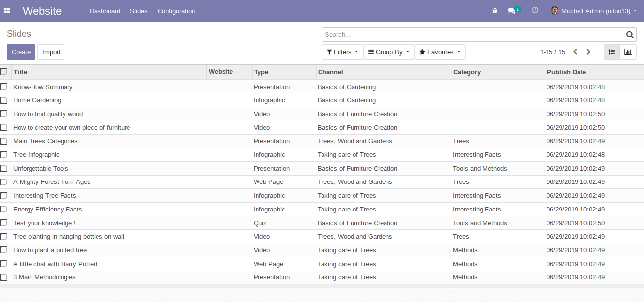Screen dimensions: 644x302
Task: Open the Configuration menu
Action: click(x=176, y=11)
